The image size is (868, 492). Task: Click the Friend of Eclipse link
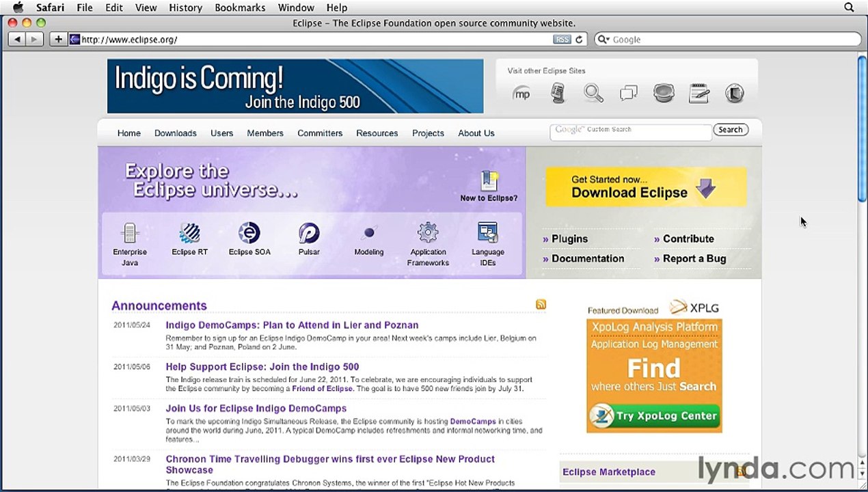tap(323, 389)
